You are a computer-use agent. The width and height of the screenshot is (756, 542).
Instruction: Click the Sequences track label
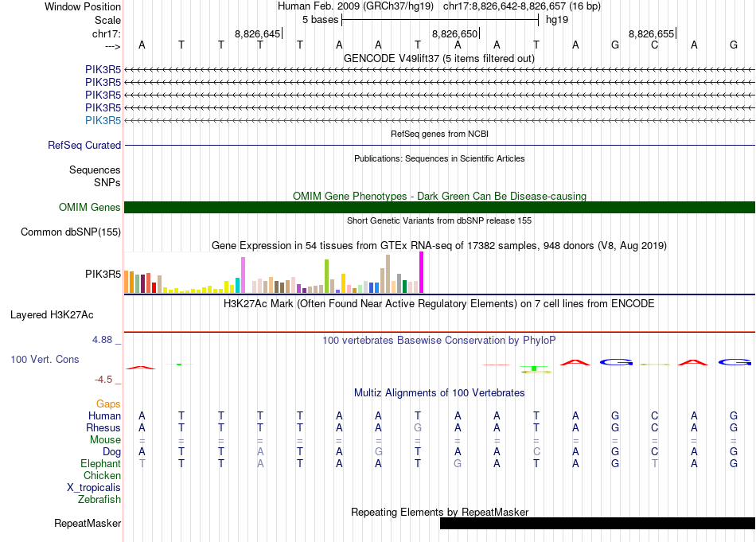point(95,170)
